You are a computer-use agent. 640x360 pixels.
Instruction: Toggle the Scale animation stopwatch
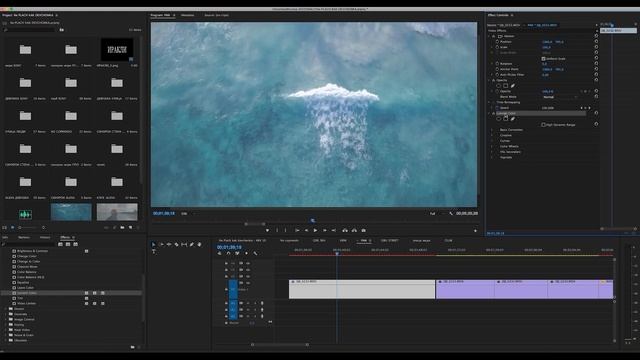[497, 47]
